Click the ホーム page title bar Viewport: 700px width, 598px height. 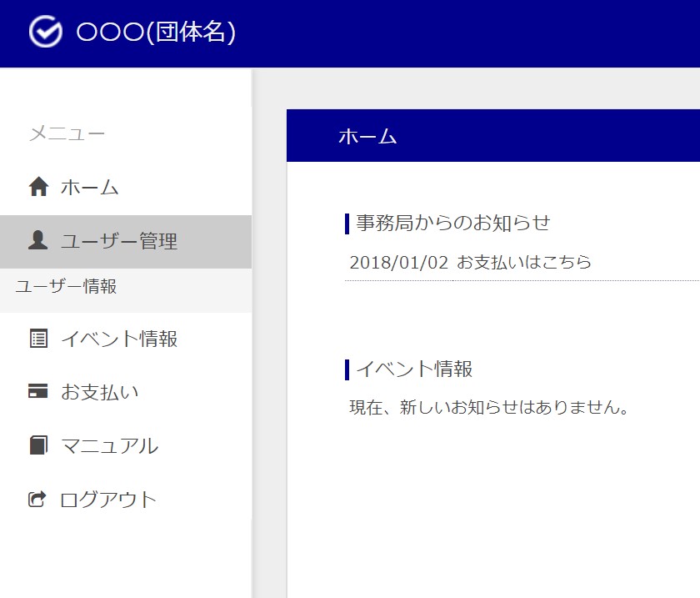(x=368, y=135)
